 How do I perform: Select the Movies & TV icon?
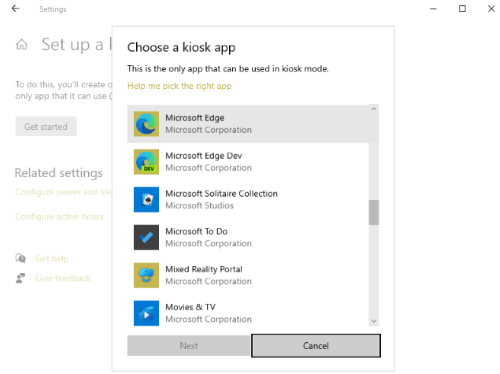146,313
